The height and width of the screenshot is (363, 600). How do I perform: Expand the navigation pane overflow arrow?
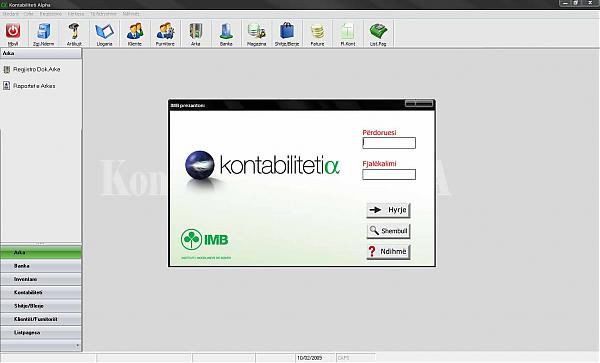click(78, 345)
